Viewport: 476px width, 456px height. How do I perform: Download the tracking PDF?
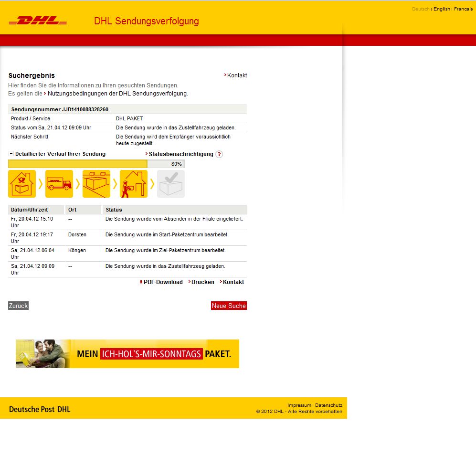161,282
